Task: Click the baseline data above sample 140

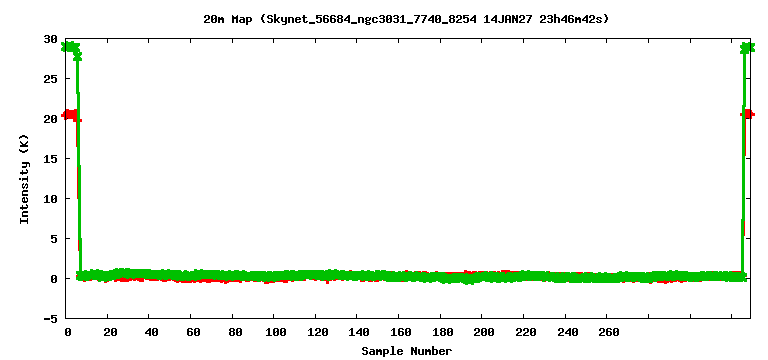Action: click(x=357, y=276)
